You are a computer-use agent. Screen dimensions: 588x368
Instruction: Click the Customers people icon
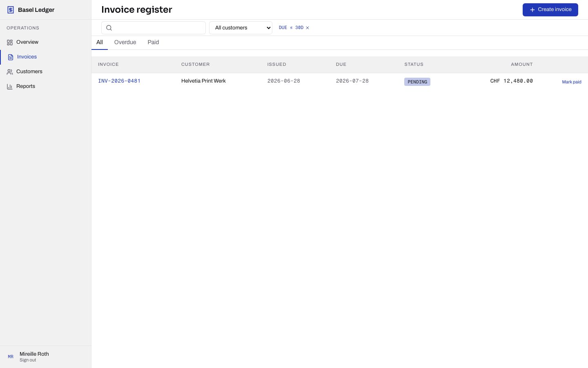point(10,72)
